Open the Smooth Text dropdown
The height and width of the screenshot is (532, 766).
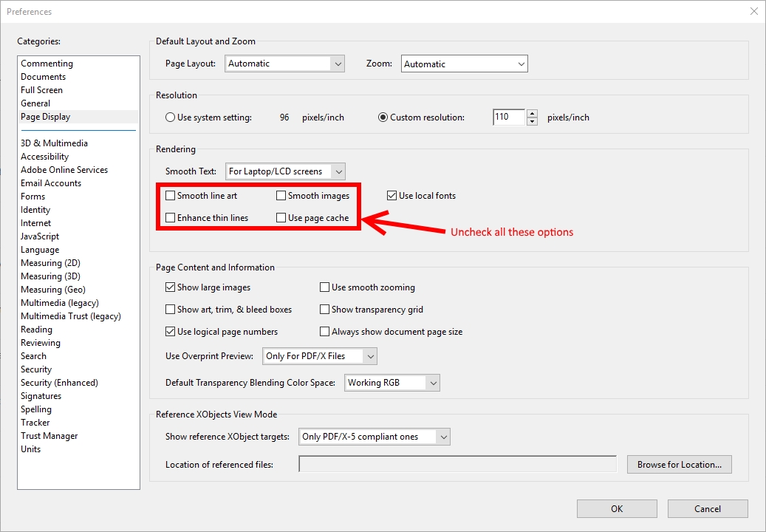point(285,171)
